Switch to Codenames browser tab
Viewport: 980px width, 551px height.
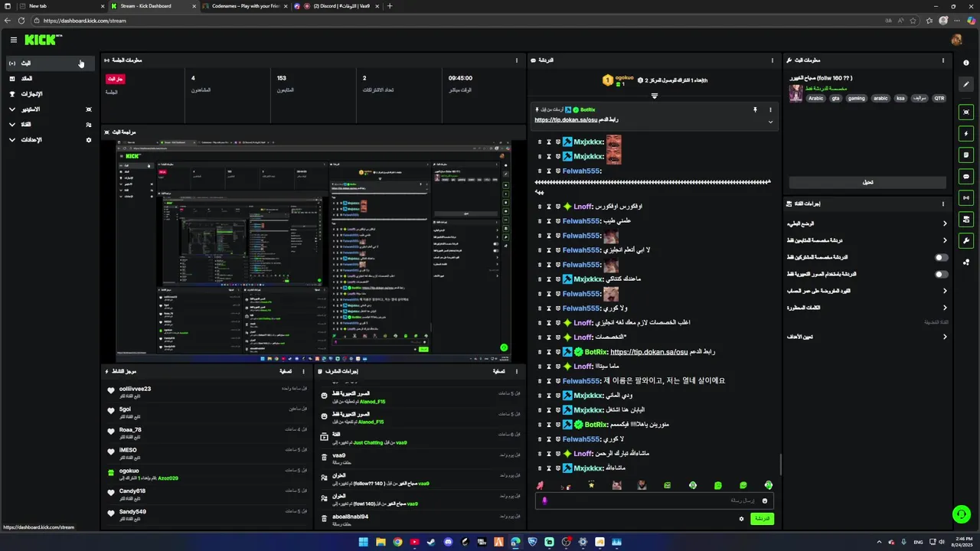coord(245,6)
